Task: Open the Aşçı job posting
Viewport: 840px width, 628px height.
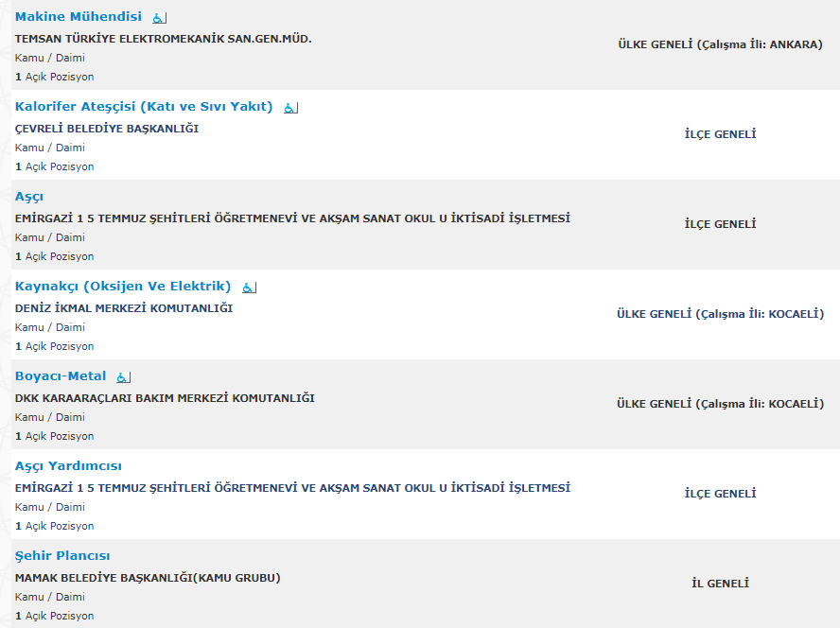Action: click(29, 197)
